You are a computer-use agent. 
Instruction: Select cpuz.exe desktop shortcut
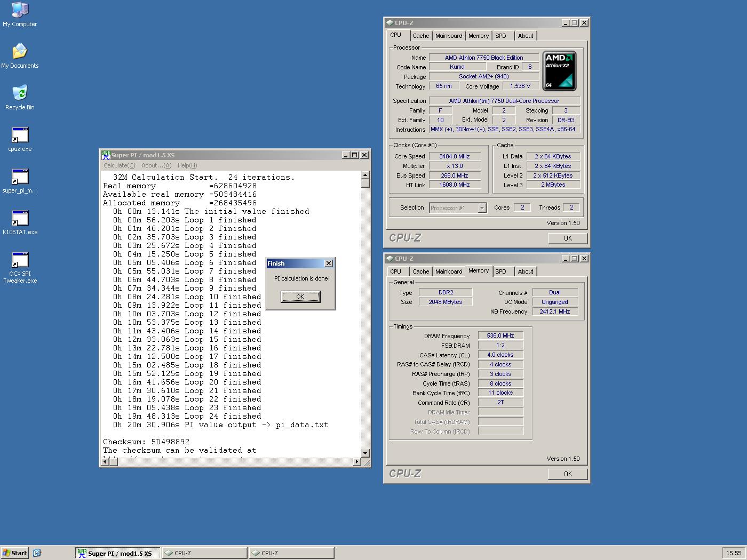pyautogui.click(x=20, y=139)
